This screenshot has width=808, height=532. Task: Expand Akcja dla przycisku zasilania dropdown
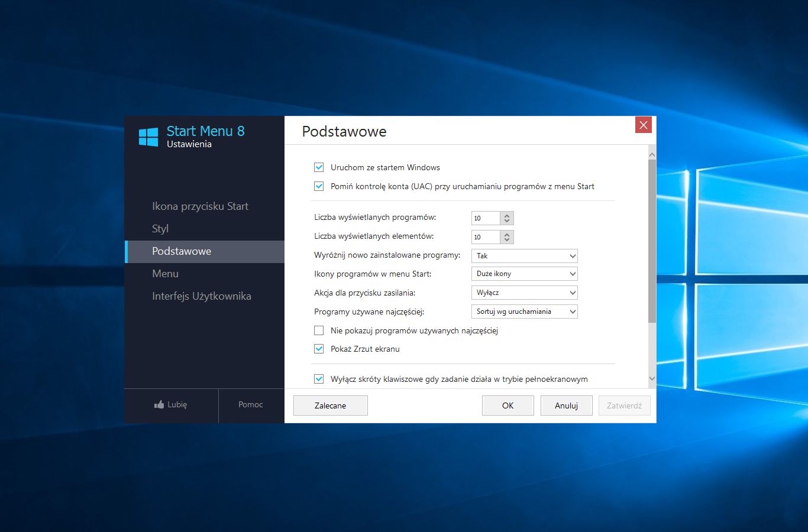(525, 293)
